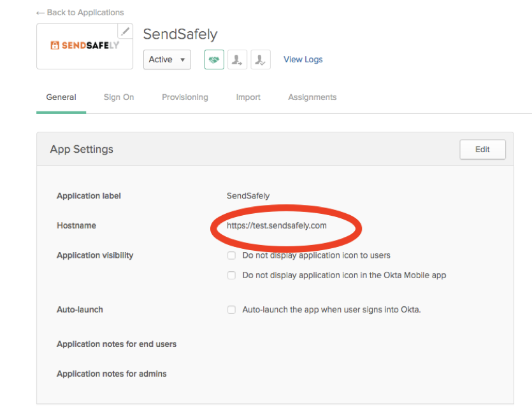Image resolution: width=532 pixels, height=415 pixels.
Task: Click the assign user icon with arrow
Action: pos(237,60)
